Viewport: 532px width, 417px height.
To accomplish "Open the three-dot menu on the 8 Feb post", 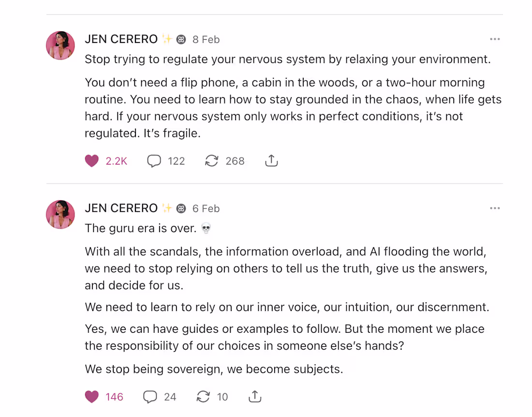I will coord(495,39).
